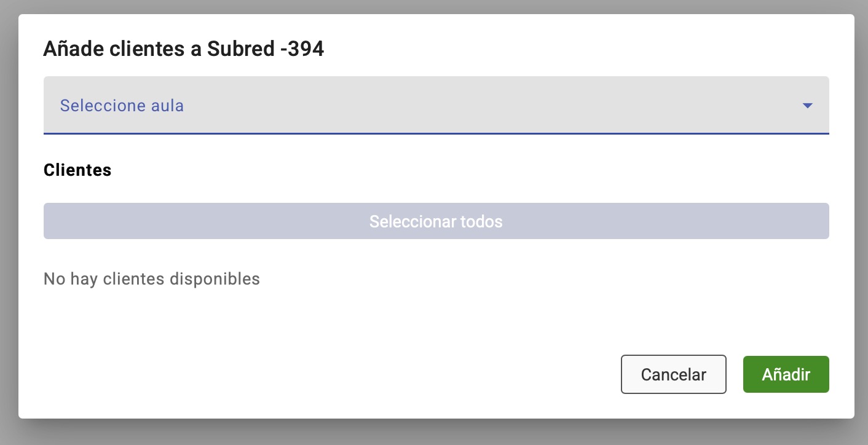Click the "Seleccione aula" placeholder text
This screenshot has width=868, height=445.
tap(122, 106)
